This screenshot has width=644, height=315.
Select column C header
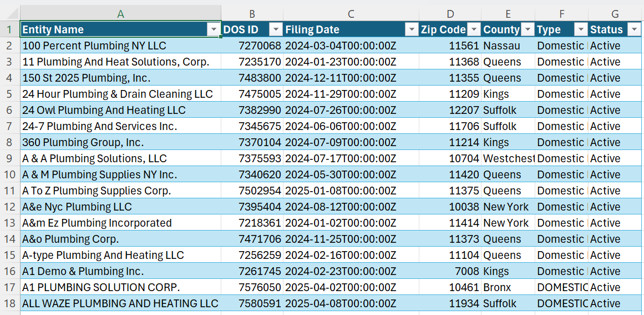point(351,13)
